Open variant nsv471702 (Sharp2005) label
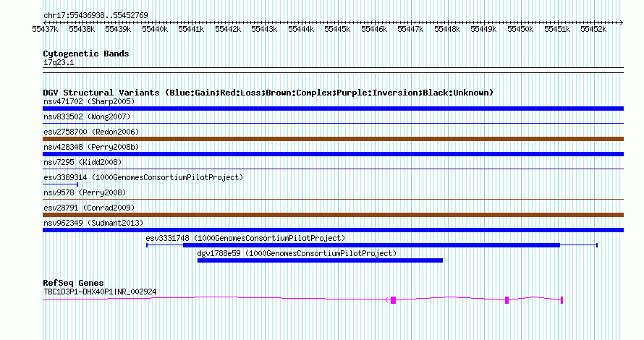The width and height of the screenshot is (644, 340). tap(89, 101)
